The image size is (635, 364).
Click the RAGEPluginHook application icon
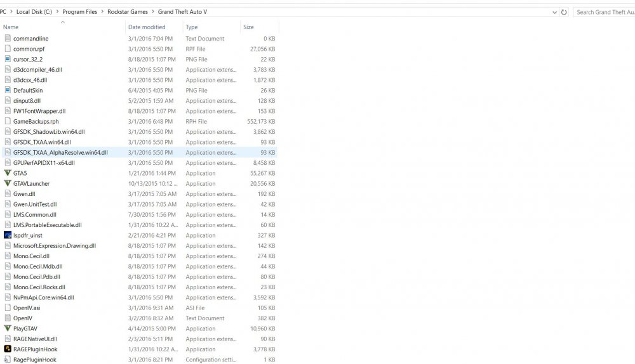7,349
